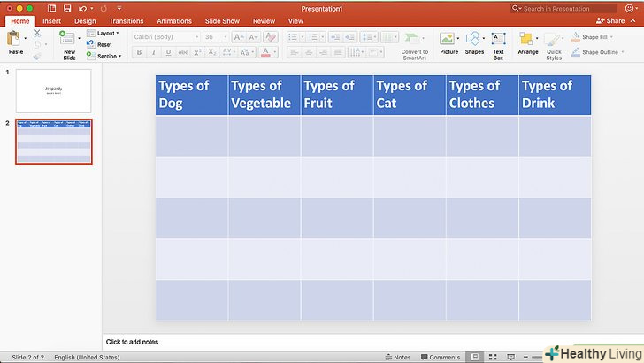
Task: Toggle the Notes pane in status bar
Action: [x=398, y=357]
